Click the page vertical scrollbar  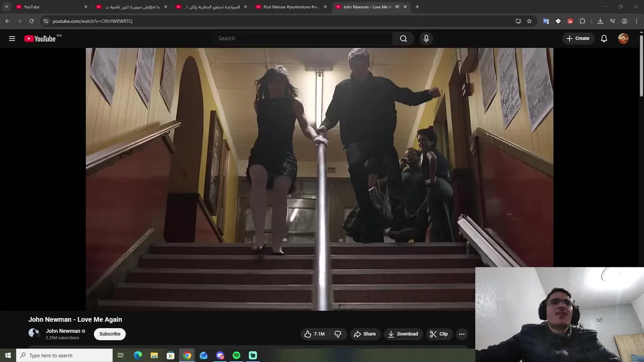641,65
